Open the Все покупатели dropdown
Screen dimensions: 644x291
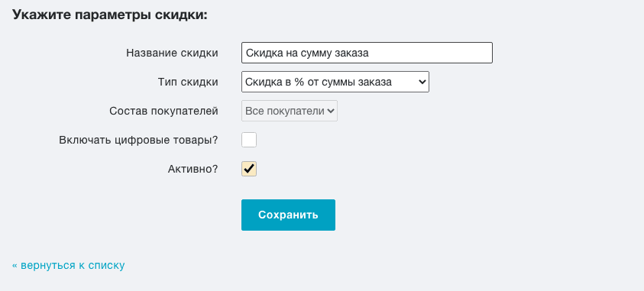(290, 111)
